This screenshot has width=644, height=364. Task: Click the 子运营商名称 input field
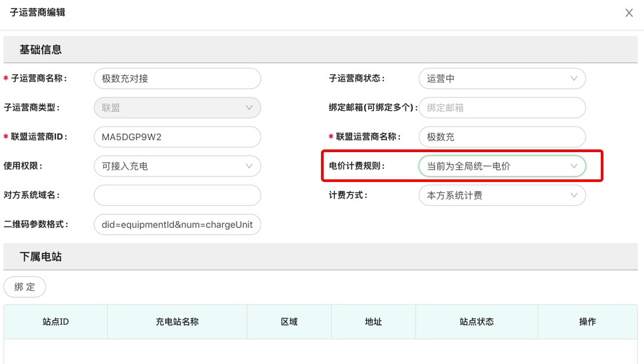(x=177, y=78)
